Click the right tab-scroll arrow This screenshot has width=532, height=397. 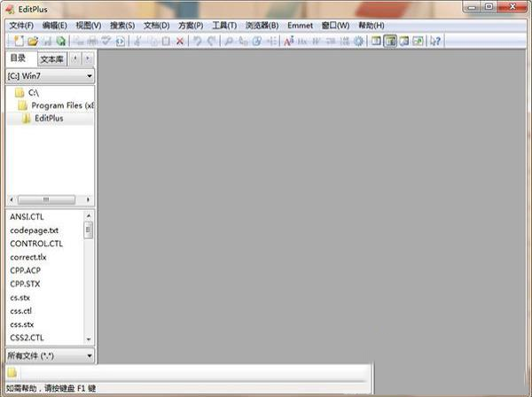click(x=88, y=58)
